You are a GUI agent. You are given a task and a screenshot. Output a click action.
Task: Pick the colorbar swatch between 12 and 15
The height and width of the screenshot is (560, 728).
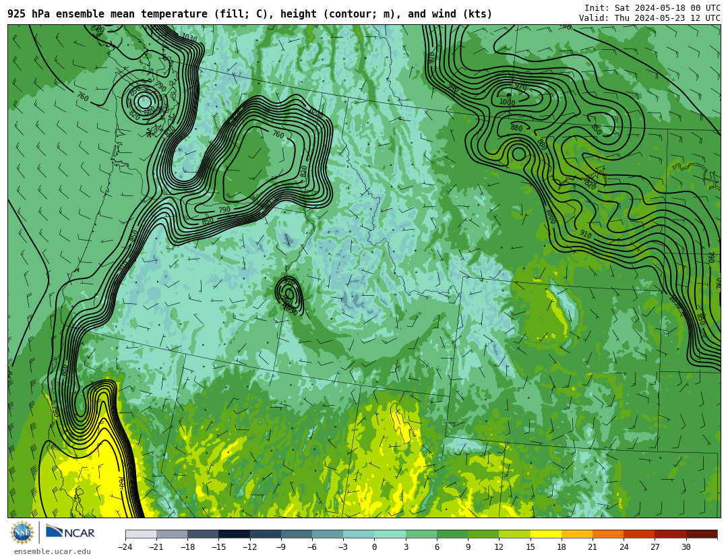pyautogui.click(x=514, y=534)
